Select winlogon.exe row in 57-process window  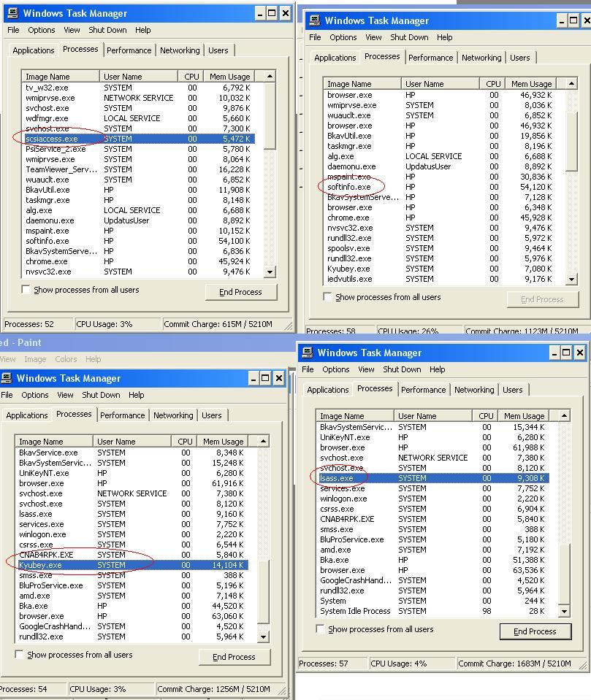[433, 499]
